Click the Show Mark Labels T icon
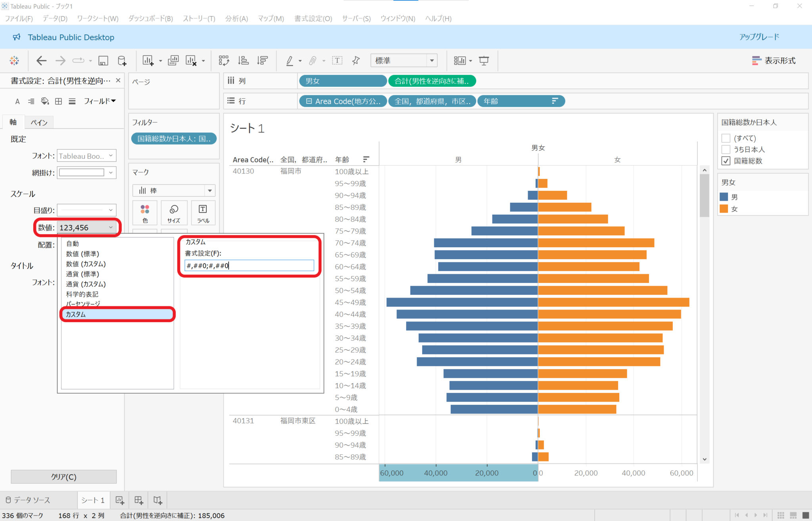Screen dimensions: 812x521 (337, 60)
